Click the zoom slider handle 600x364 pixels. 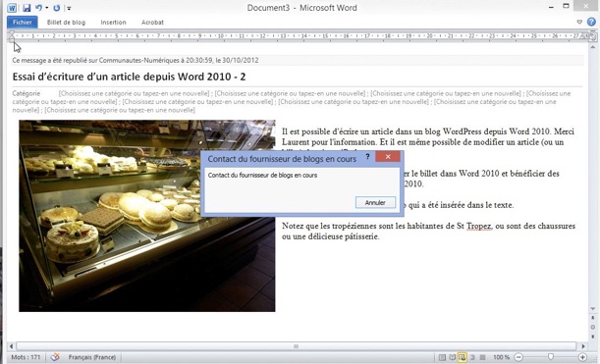click(x=551, y=357)
